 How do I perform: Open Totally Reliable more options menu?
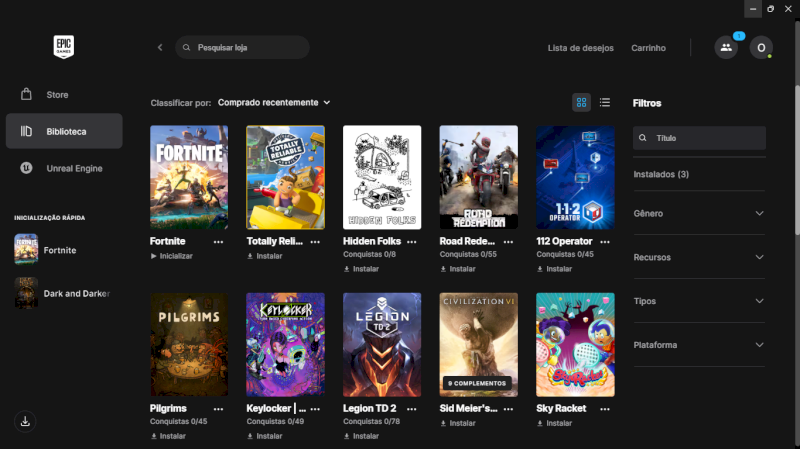pyautogui.click(x=315, y=242)
